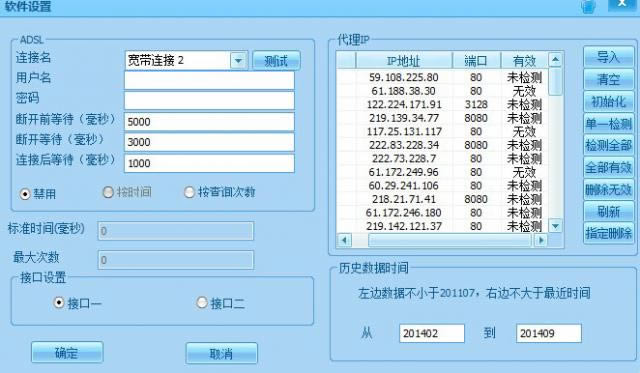The height and width of the screenshot is (373, 640).
Task: Click the 单一检测 single check button
Action: tap(608, 123)
